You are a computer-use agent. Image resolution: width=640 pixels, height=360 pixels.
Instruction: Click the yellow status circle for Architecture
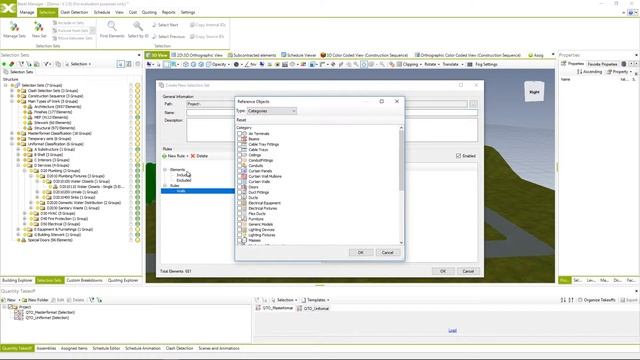click(x=138, y=107)
